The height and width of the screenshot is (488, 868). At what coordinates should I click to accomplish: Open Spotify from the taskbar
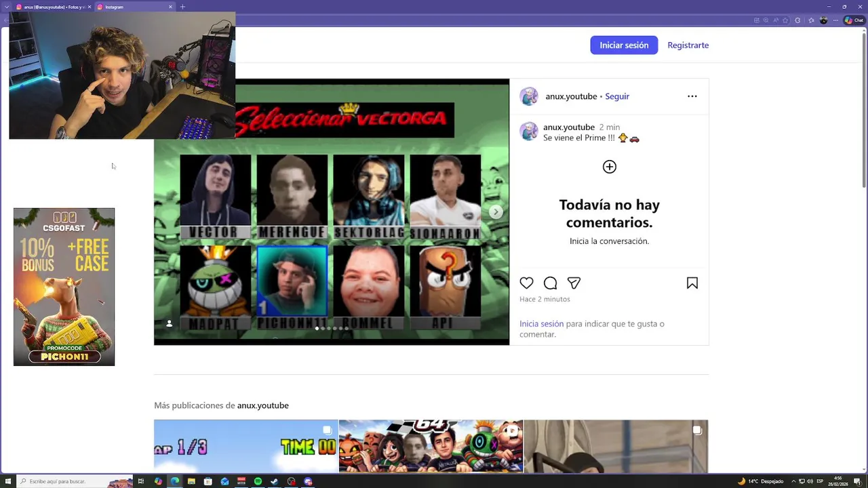pos(258,481)
